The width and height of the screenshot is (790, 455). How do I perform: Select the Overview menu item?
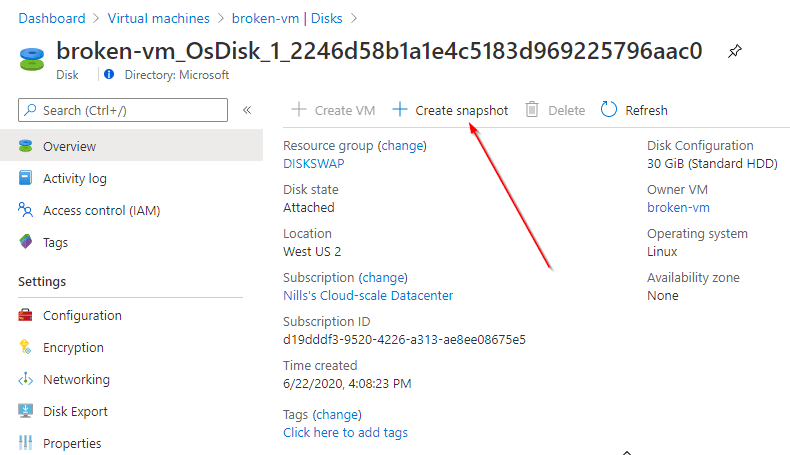pos(69,146)
